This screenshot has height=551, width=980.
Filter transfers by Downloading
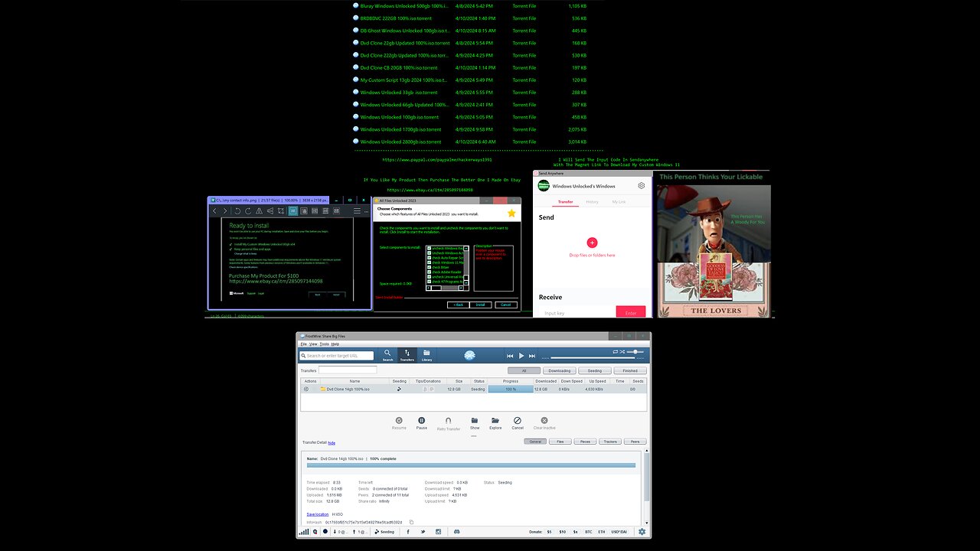[x=560, y=370]
